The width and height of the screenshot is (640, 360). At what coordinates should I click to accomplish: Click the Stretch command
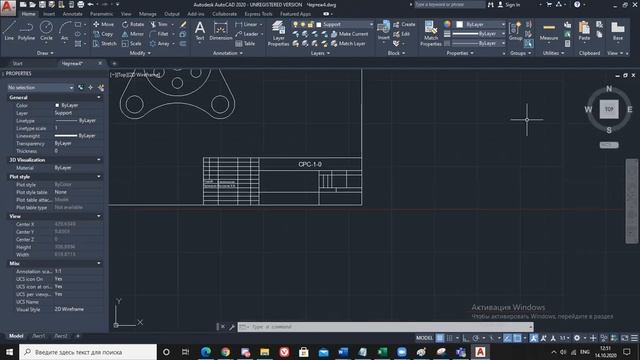click(x=104, y=43)
